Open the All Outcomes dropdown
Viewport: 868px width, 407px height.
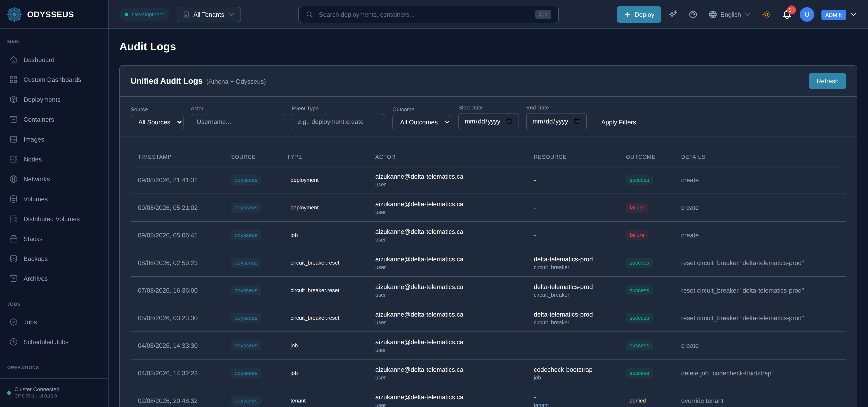(x=422, y=122)
